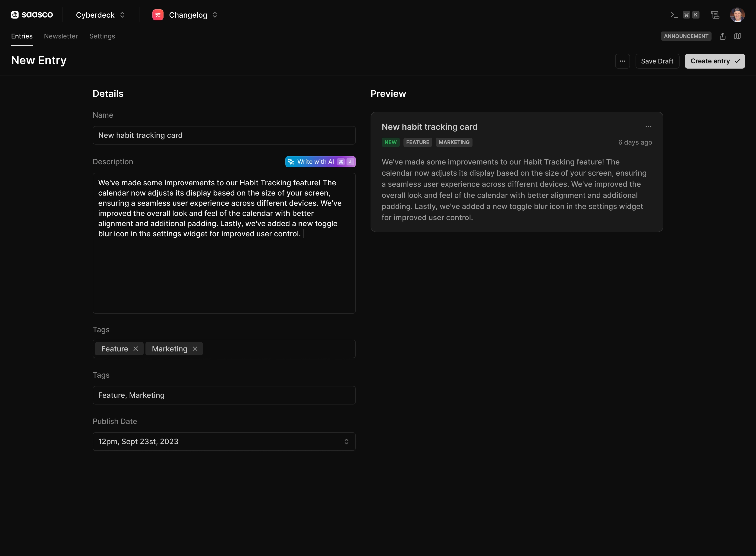The image size is (756, 556).
Task: Click the saasco logo
Action: (32, 15)
